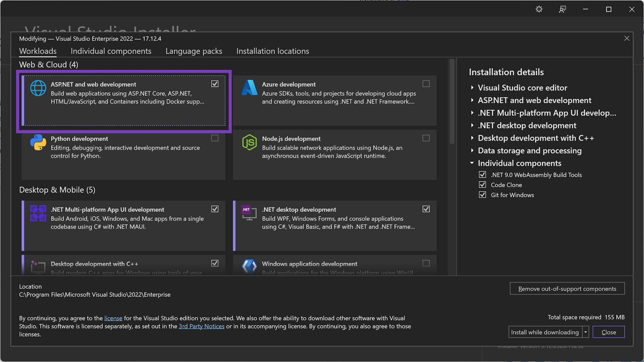Open the 3rd Party Notices link
The image size is (644, 362).
pyautogui.click(x=202, y=326)
